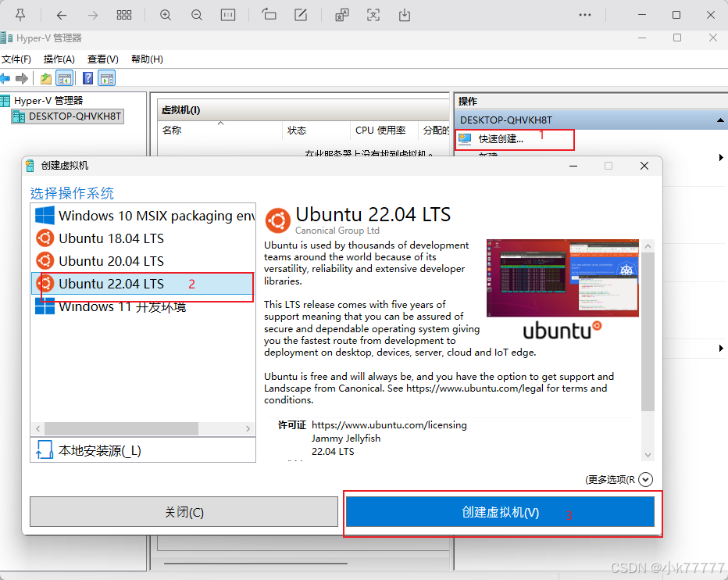The image size is (728, 580).
Task: Open the 操作(A) menu
Action: 59,59
